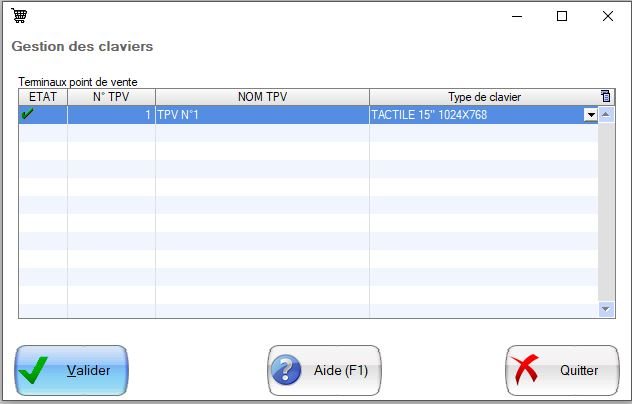Click the N° TPV column header
632x404 pixels.
(111, 96)
